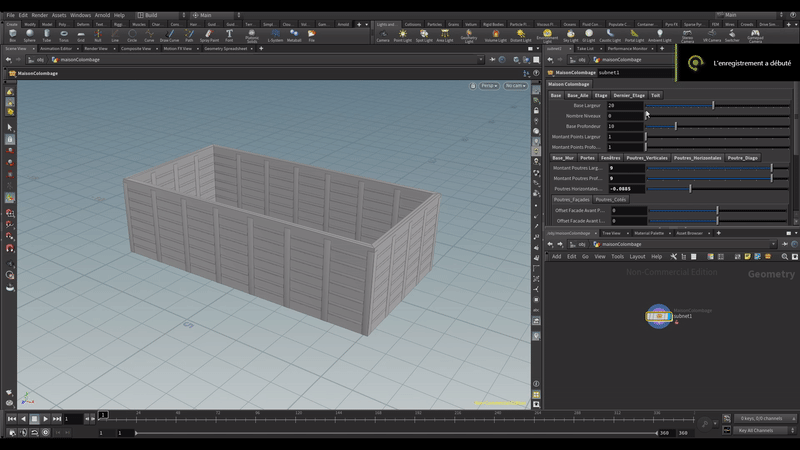Click the Layout menu in network editor
Viewport: 800px width, 450px height.
click(x=637, y=257)
